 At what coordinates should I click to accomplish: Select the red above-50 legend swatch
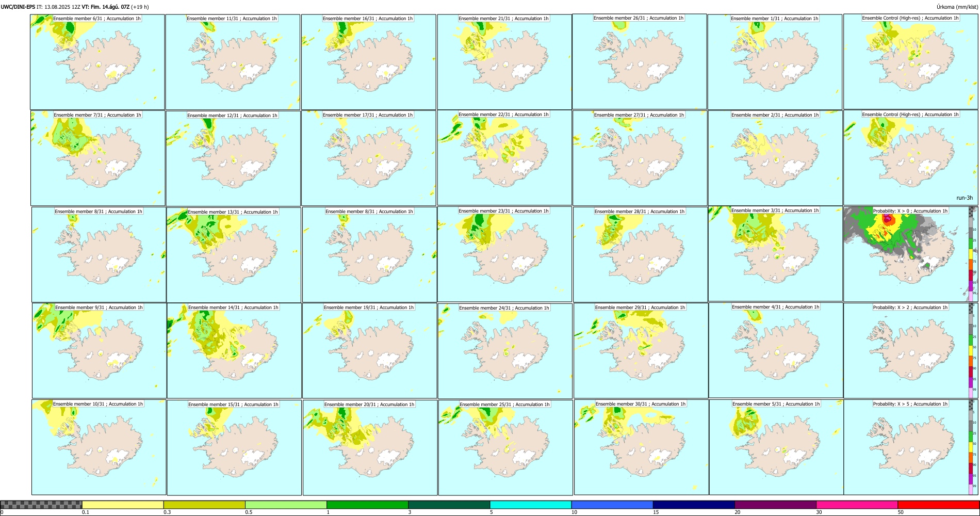(x=938, y=505)
